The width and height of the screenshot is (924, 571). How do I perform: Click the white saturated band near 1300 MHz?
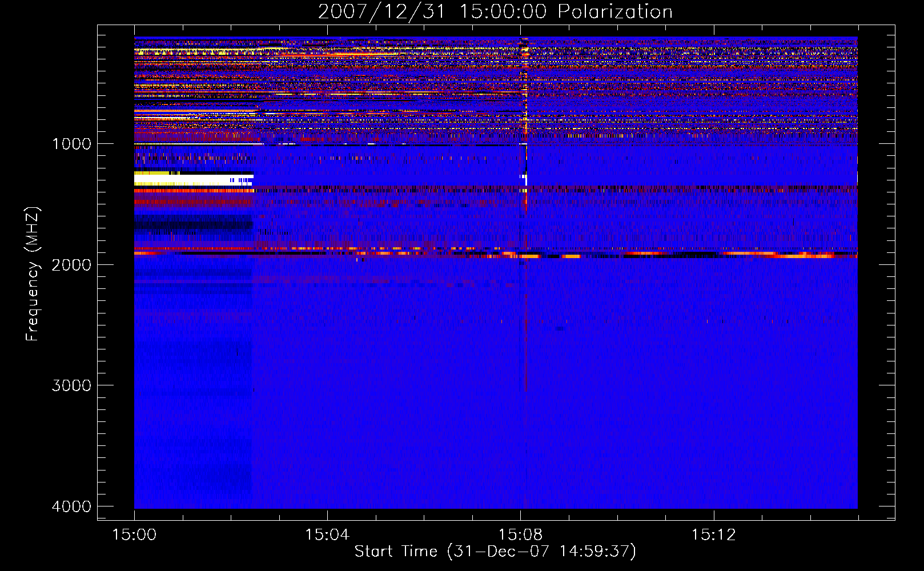point(194,179)
